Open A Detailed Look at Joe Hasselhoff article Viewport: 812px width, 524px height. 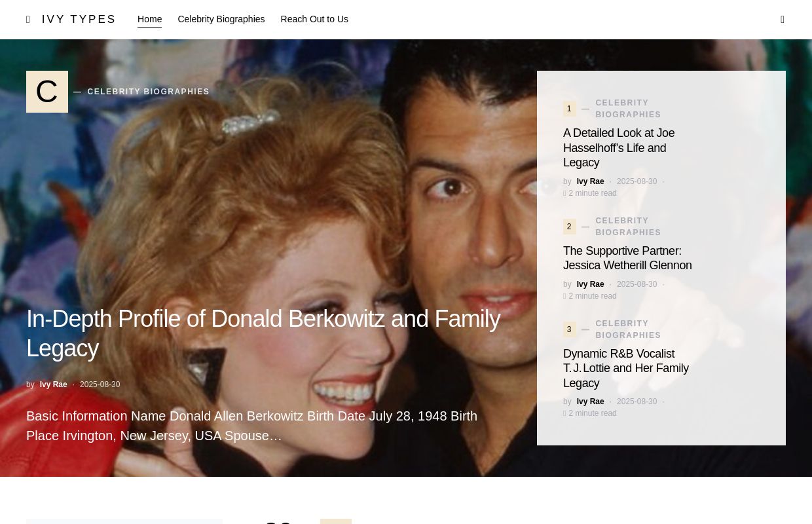(619, 148)
